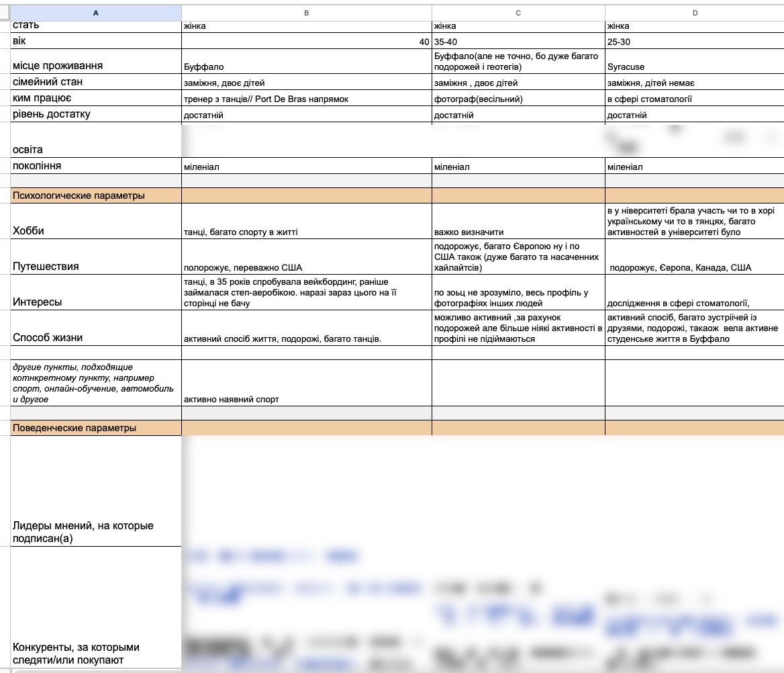Screen dimensions: 784x673
Task: Click the cell mentioning вейкбординг
Action: [x=307, y=292]
